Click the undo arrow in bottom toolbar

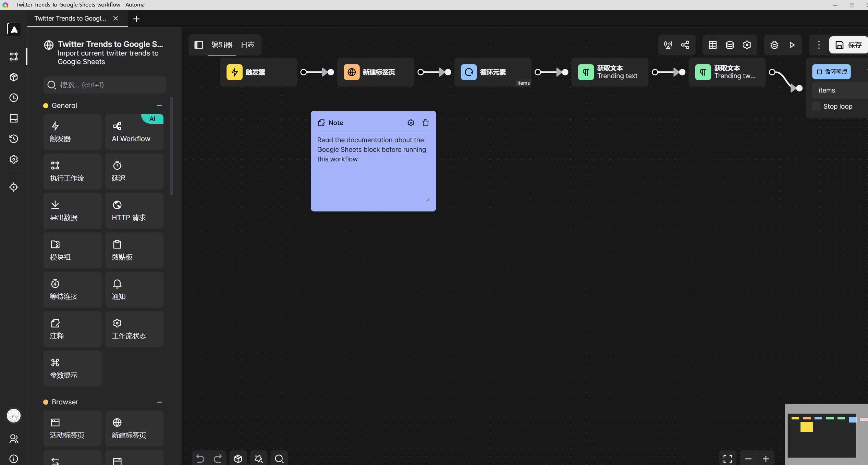point(200,458)
